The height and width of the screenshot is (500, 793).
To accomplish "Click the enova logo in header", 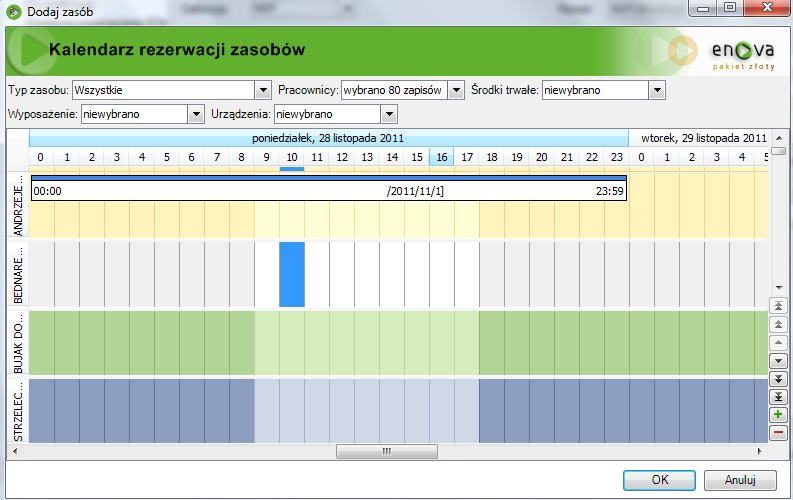I will pos(742,53).
